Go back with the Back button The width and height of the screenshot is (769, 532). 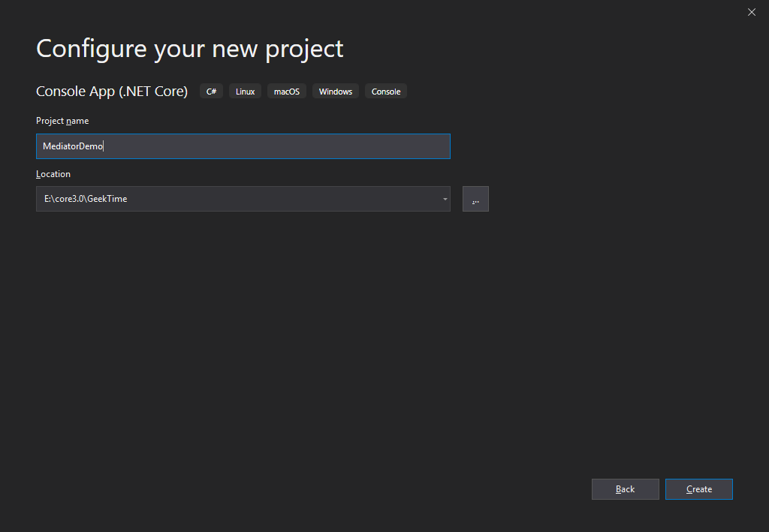[626, 489]
